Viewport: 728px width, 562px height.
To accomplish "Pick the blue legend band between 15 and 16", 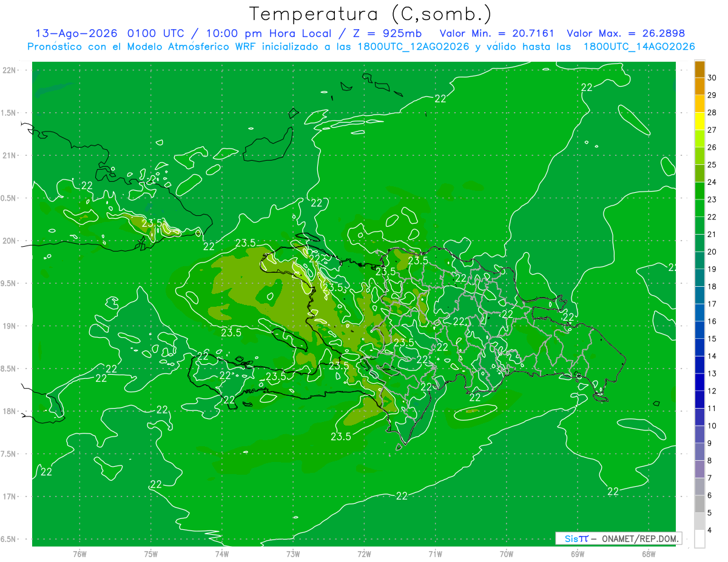I will tap(699, 330).
